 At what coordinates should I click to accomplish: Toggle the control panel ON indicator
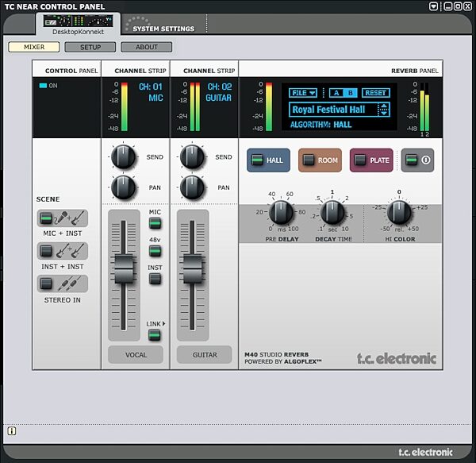tap(43, 86)
